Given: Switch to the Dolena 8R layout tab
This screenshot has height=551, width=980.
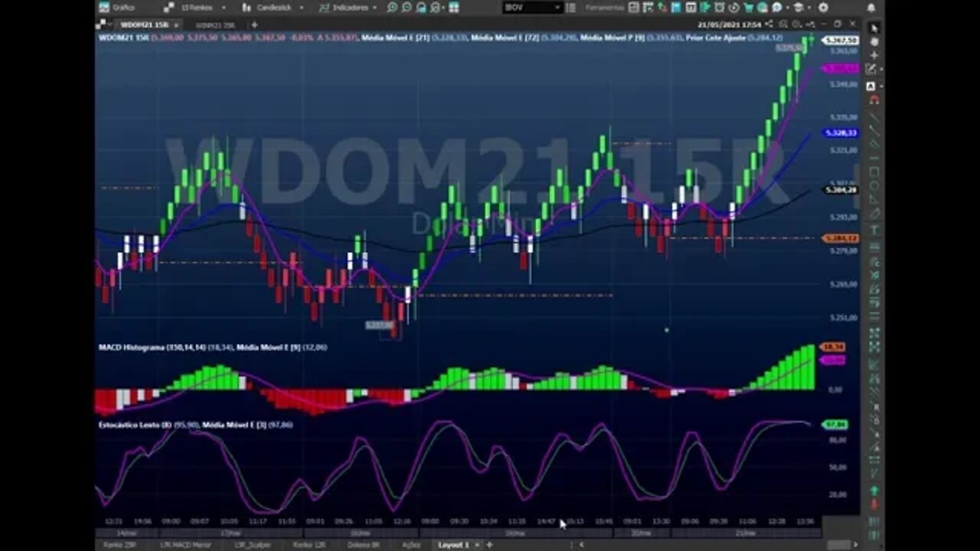Looking at the screenshot, I should (364, 545).
